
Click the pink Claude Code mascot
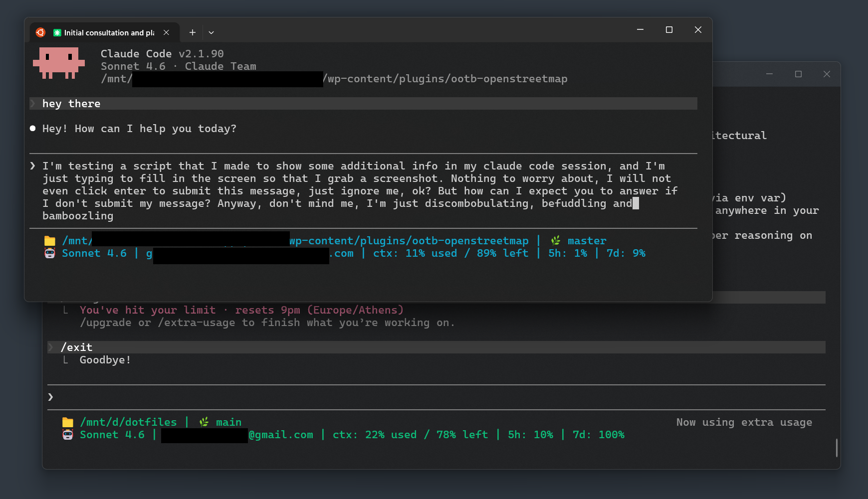[59, 63]
